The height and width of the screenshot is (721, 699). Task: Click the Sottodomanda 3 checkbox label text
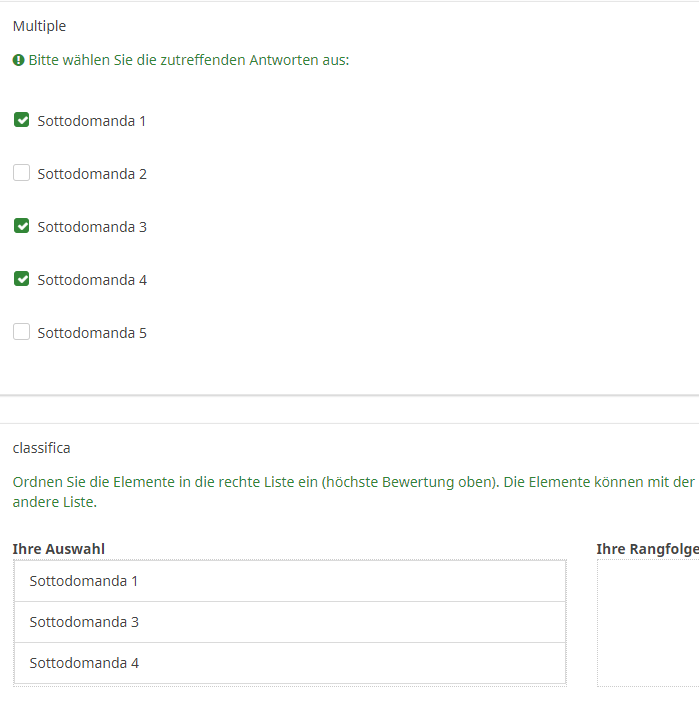click(x=92, y=227)
